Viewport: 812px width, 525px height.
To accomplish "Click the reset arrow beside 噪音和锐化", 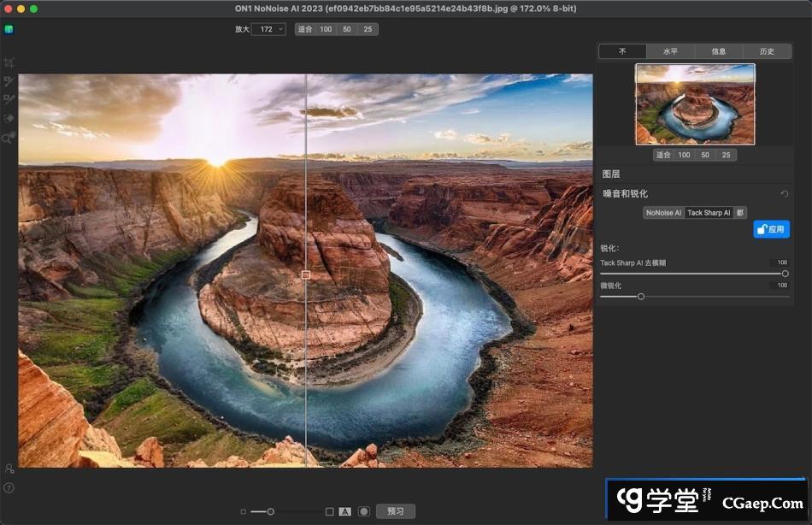I will tap(784, 194).
